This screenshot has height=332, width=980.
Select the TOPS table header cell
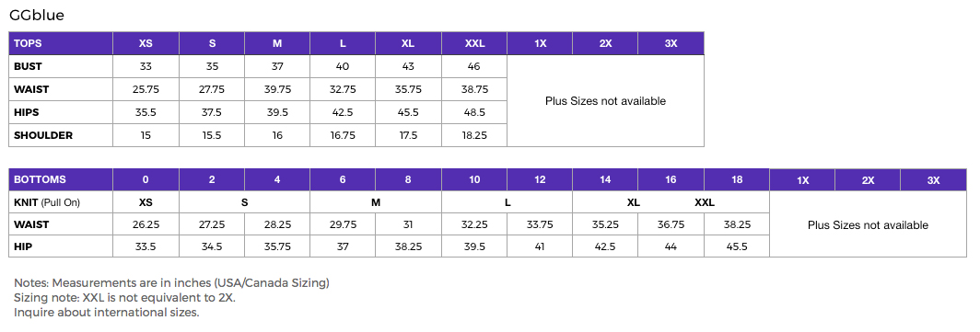click(61, 44)
